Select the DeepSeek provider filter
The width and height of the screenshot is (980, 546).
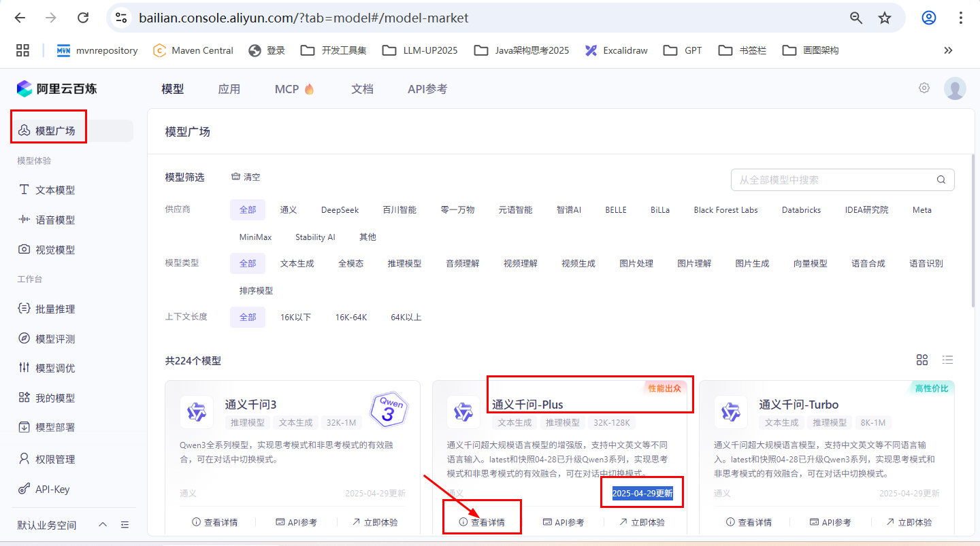click(340, 209)
